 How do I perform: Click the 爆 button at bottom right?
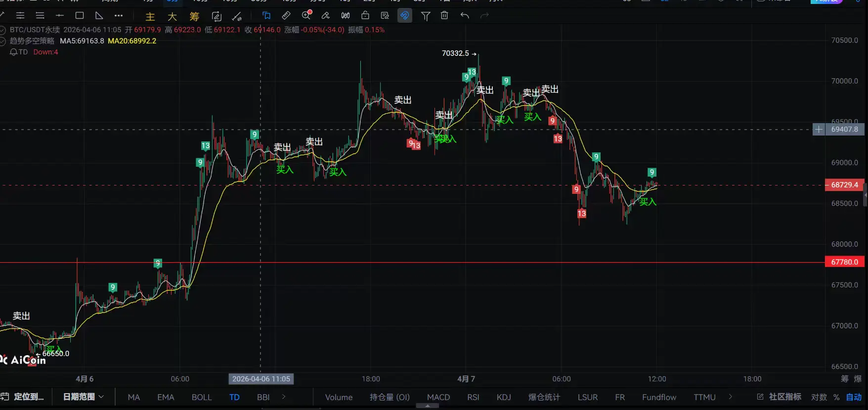click(858, 379)
